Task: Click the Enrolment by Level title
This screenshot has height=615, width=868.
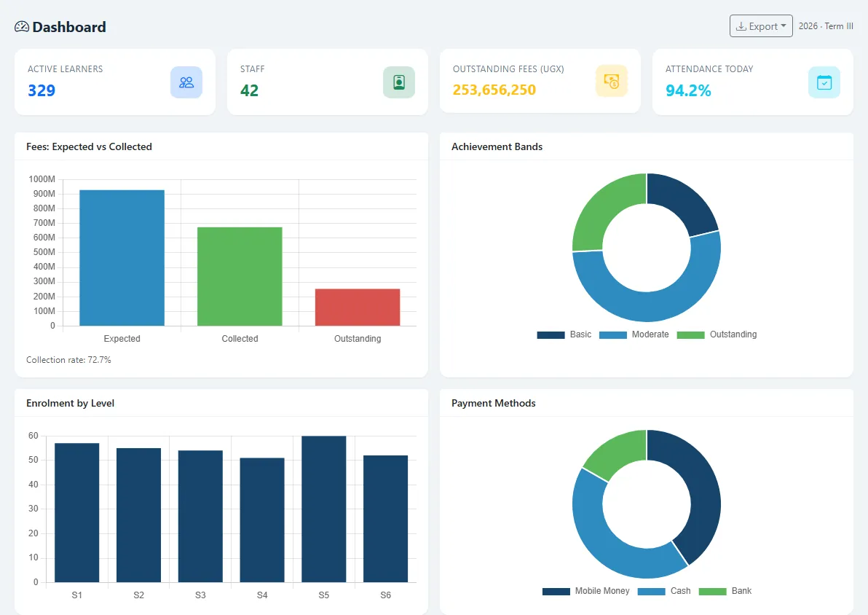Action: [71, 404]
